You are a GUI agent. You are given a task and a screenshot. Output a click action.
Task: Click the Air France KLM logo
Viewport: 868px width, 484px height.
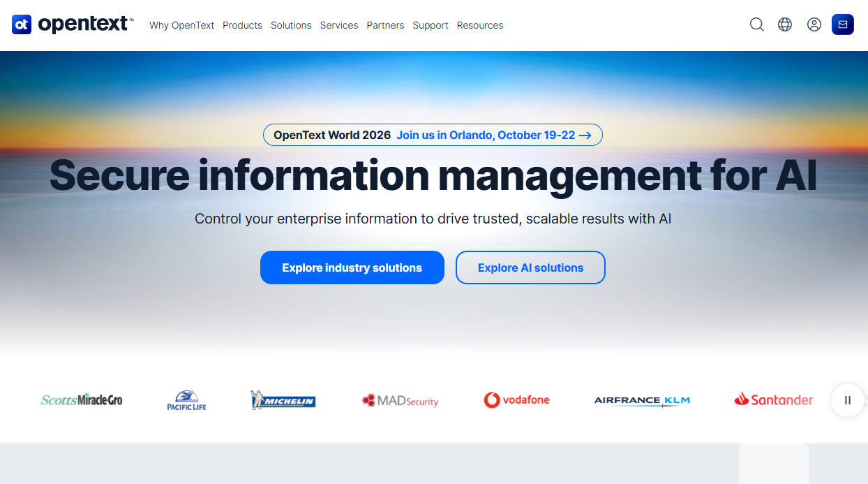click(x=642, y=401)
